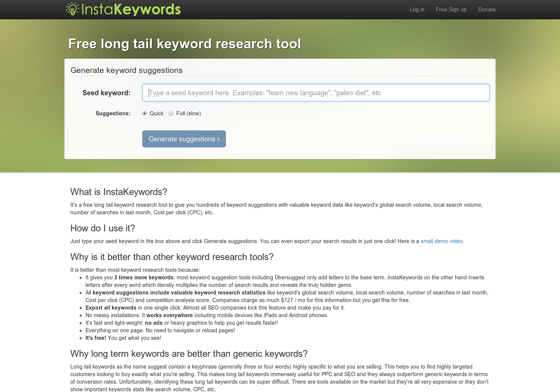Click bold text 'It's free!'

pos(96,338)
